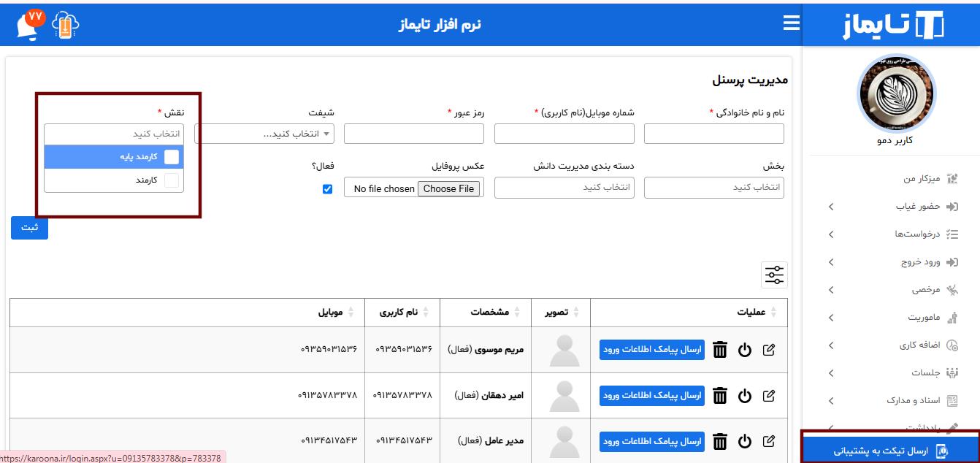Expand مرخصی menu chevron
This screenshot has height=463, width=980.
click(831, 291)
